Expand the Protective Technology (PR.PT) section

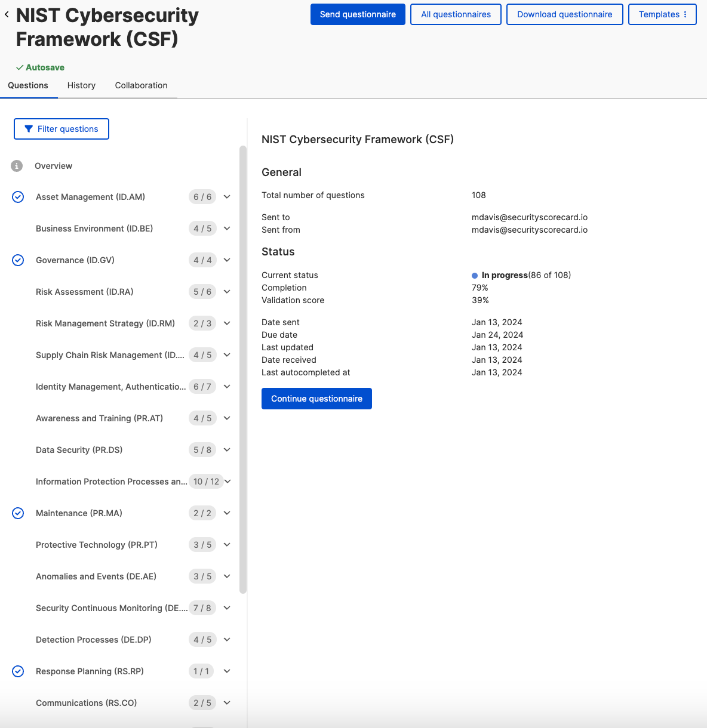point(227,545)
